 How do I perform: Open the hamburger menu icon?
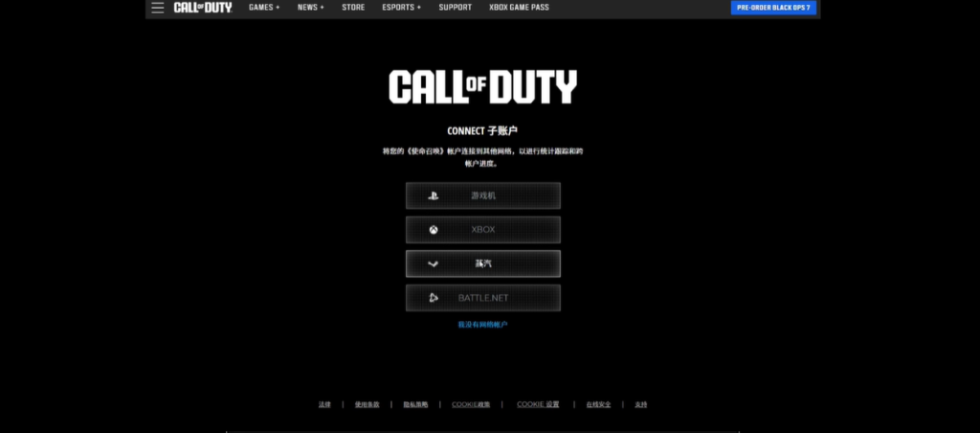(x=158, y=8)
